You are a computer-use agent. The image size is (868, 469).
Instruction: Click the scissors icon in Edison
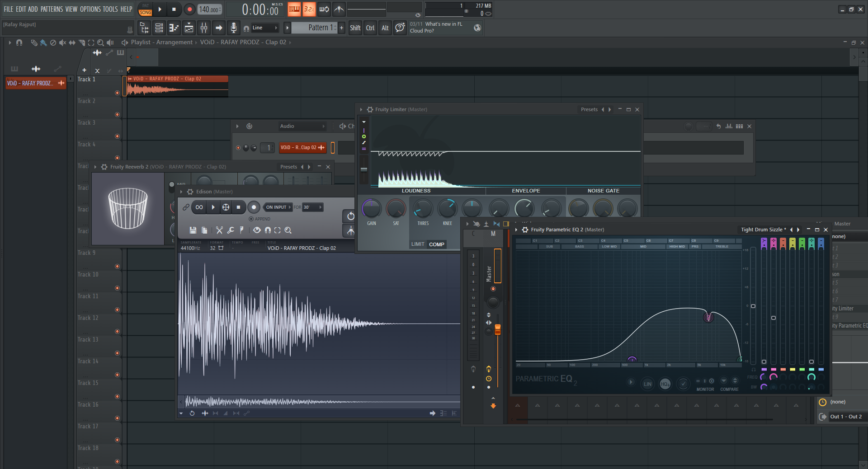pyautogui.click(x=219, y=230)
